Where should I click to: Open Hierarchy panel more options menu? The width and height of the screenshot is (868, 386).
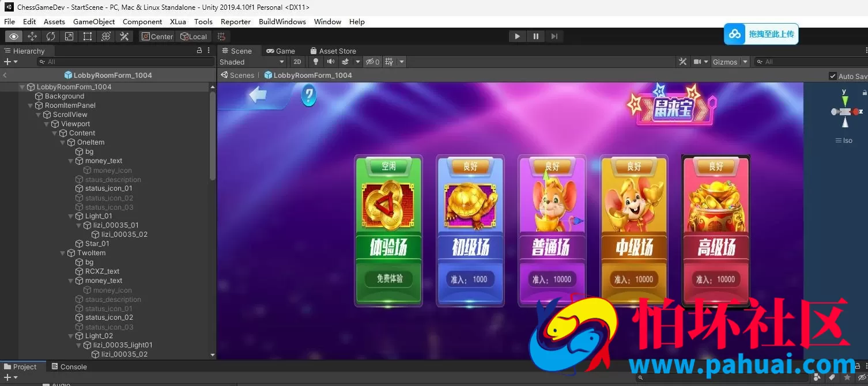209,51
